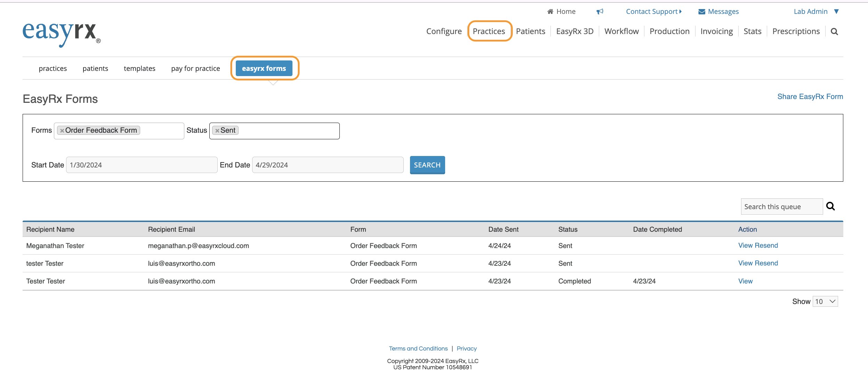Select email meganathan.p@easyrxcloud.com
The image size is (868, 387).
[x=199, y=246]
